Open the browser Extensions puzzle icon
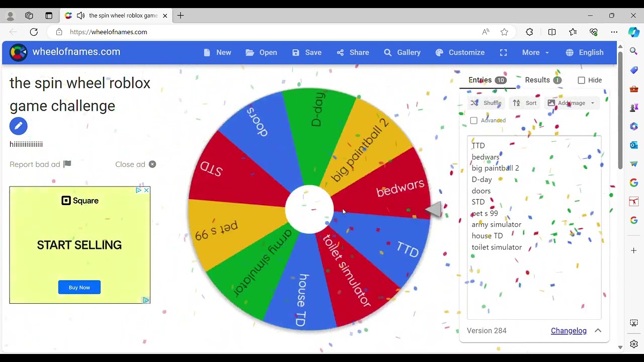The height and width of the screenshot is (362, 644). tap(529, 32)
